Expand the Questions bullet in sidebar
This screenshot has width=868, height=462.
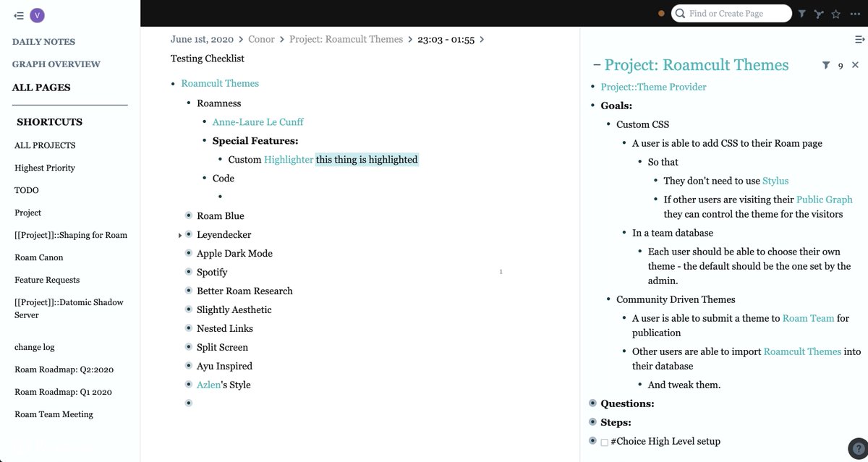pyautogui.click(x=592, y=403)
